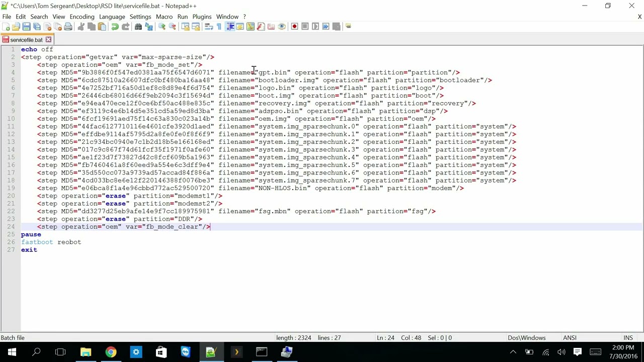Toggle synchronize vertical scrolling

pyautogui.click(x=185, y=27)
